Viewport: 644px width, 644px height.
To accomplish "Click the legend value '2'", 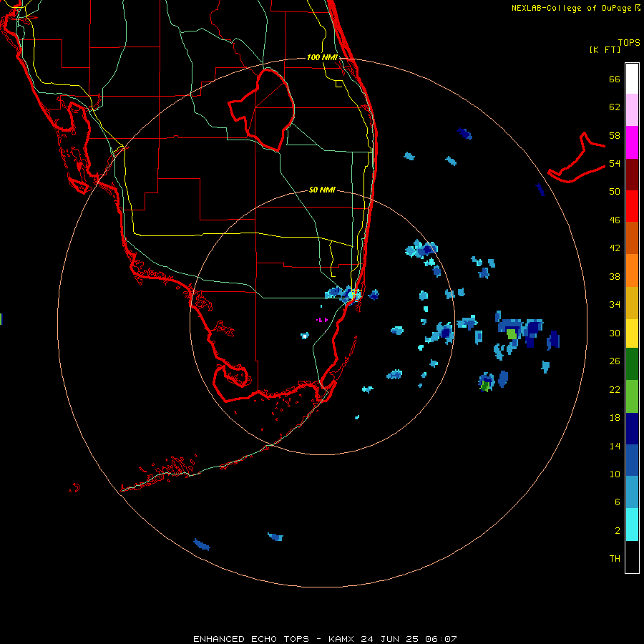I will [x=617, y=531].
